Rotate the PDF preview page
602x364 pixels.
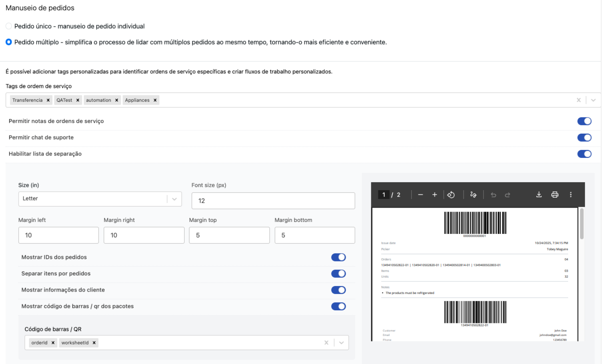coord(451,195)
